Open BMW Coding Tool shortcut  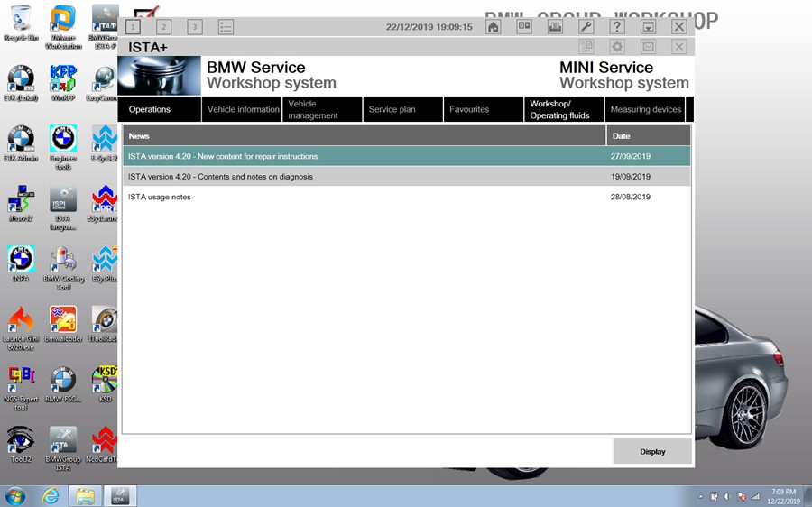[63, 268]
